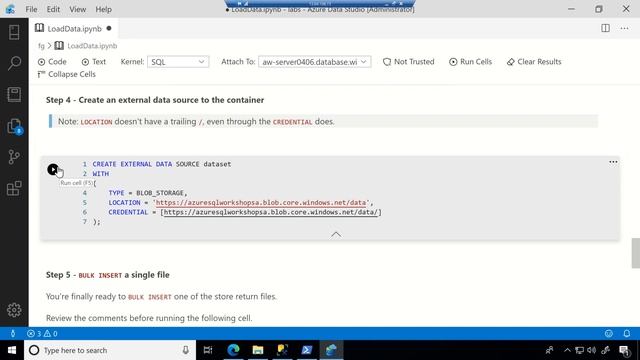Open the errors and warnings status indicator
Viewport: 640px width, 360px height.
click(x=42, y=333)
